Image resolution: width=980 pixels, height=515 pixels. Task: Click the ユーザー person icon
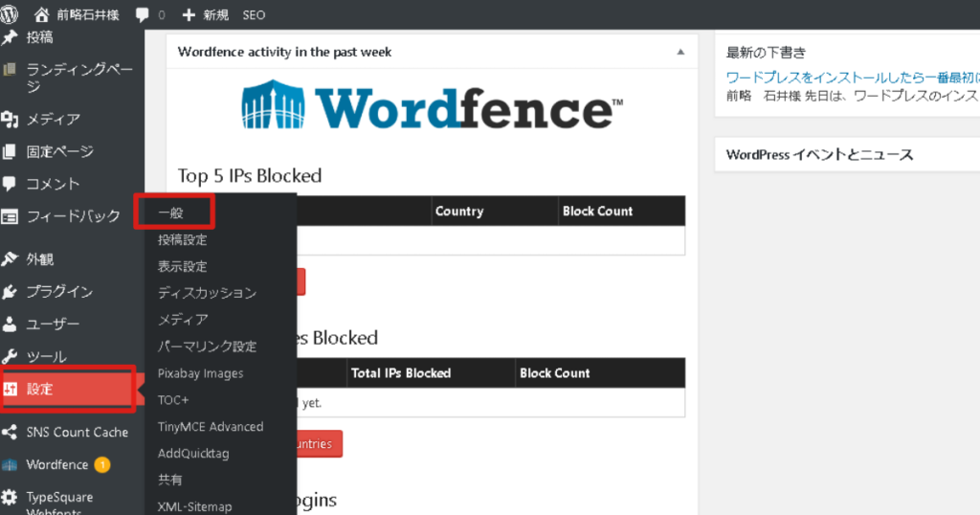10,324
